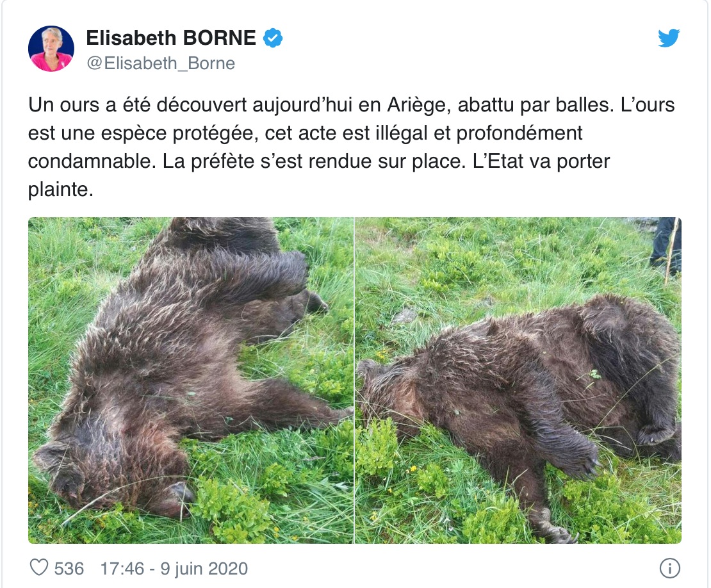Click the 536 likes count
Viewport: 711px width, 588px height.
click(x=69, y=569)
